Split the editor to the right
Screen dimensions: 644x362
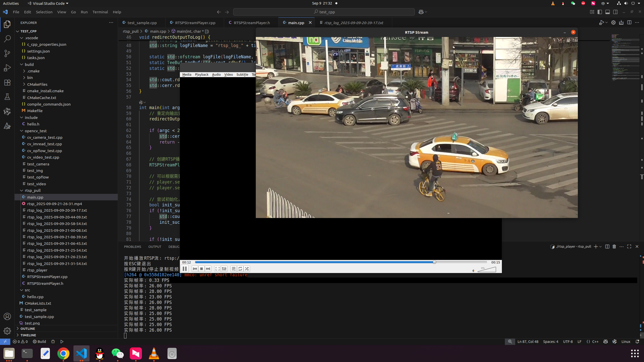coord(629,23)
